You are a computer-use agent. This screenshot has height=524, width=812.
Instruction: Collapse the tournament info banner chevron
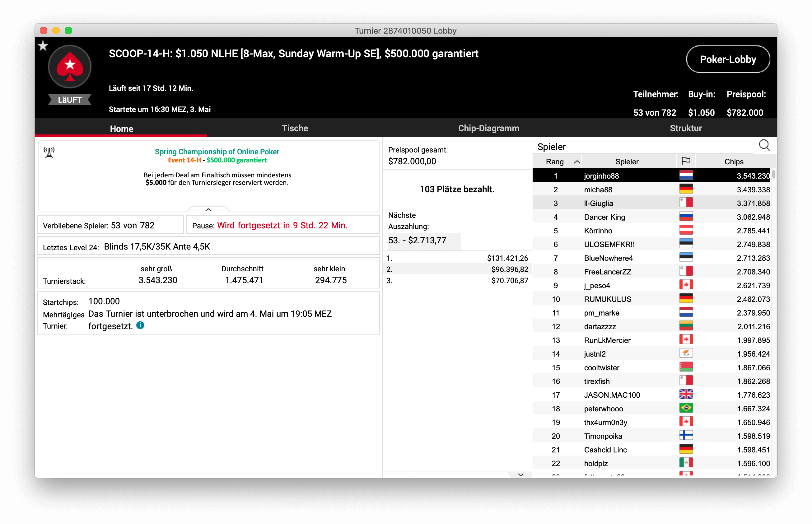point(208,210)
